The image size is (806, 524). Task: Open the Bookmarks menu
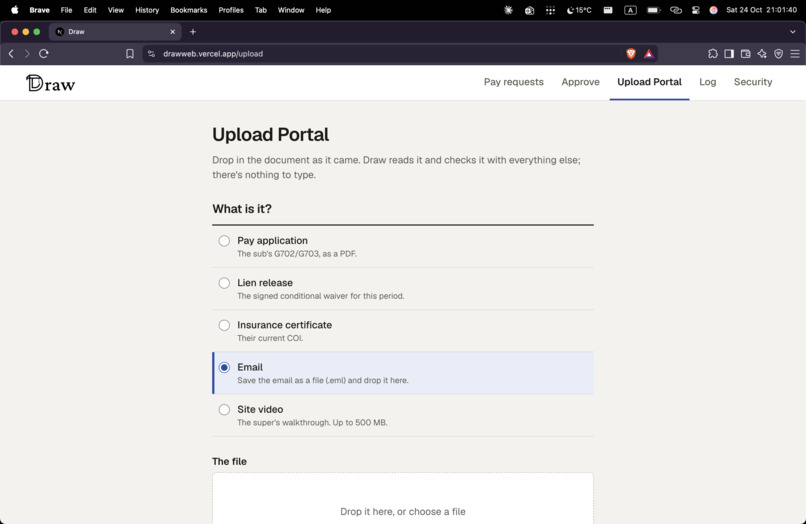point(189,10)
